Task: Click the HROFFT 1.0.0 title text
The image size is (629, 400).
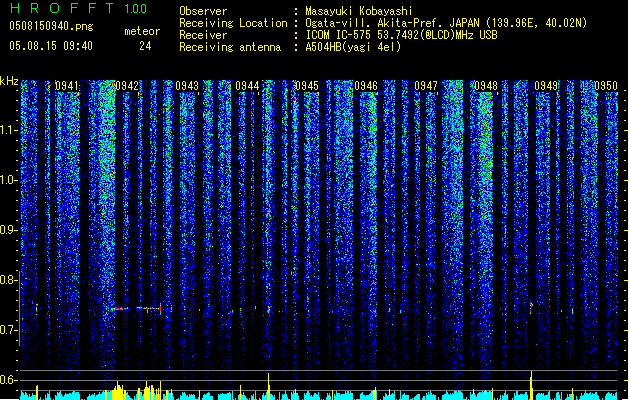Action: pos(78,8)
